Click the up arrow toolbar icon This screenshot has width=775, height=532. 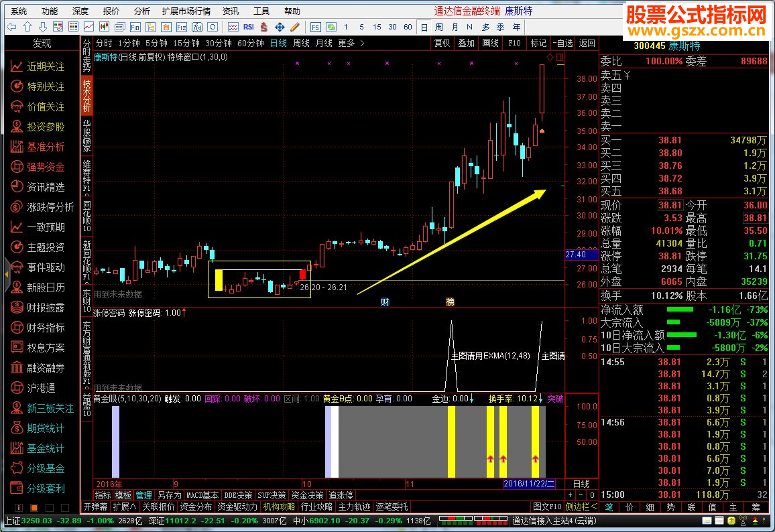point(27,27)
